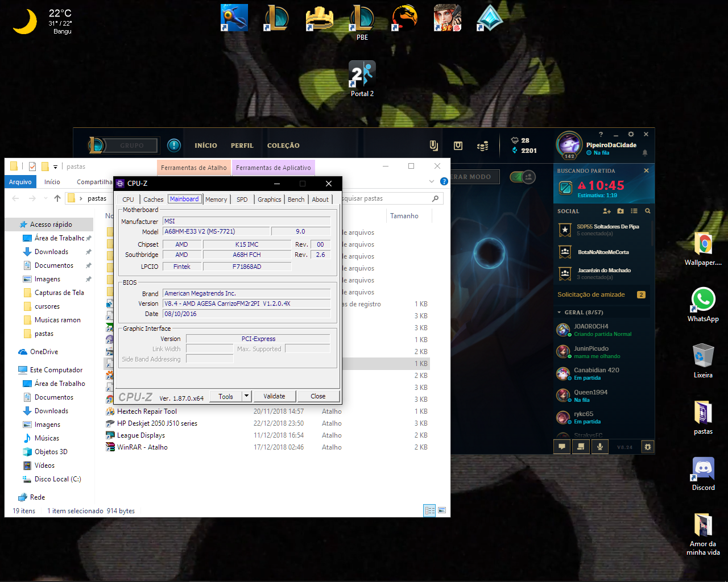
Task: Click the add folder icon in Social
Action: [621, 211]
